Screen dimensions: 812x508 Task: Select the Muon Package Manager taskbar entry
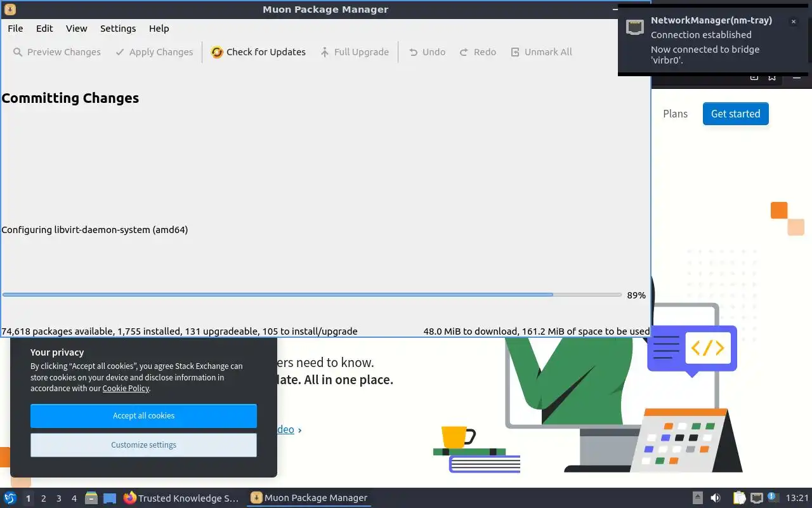coord(310,498)
